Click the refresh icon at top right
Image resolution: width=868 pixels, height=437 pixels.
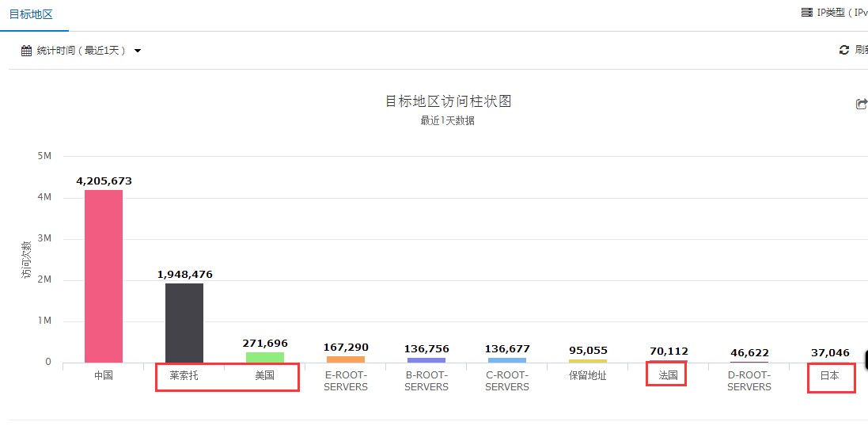coord(844,50)
